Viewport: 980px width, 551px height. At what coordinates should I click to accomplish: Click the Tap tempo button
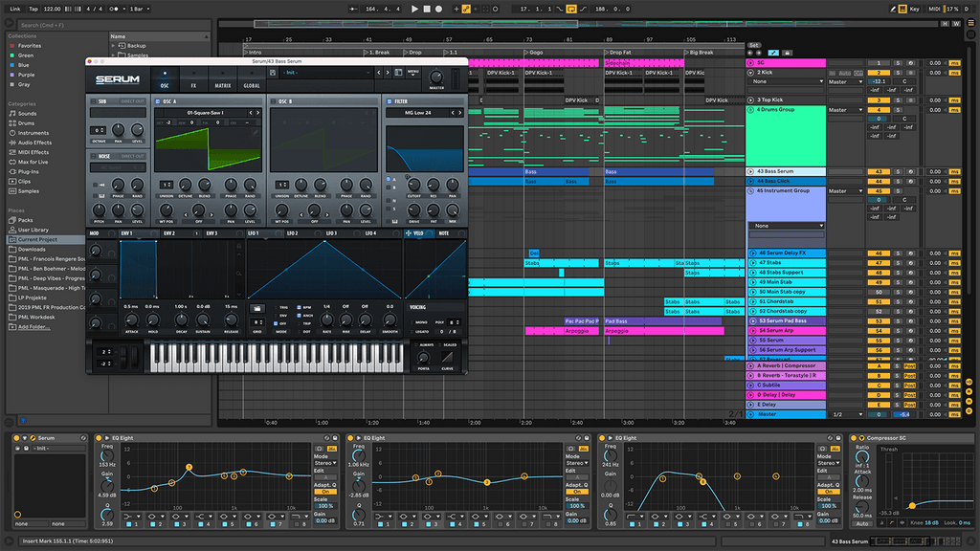(33, 9)
